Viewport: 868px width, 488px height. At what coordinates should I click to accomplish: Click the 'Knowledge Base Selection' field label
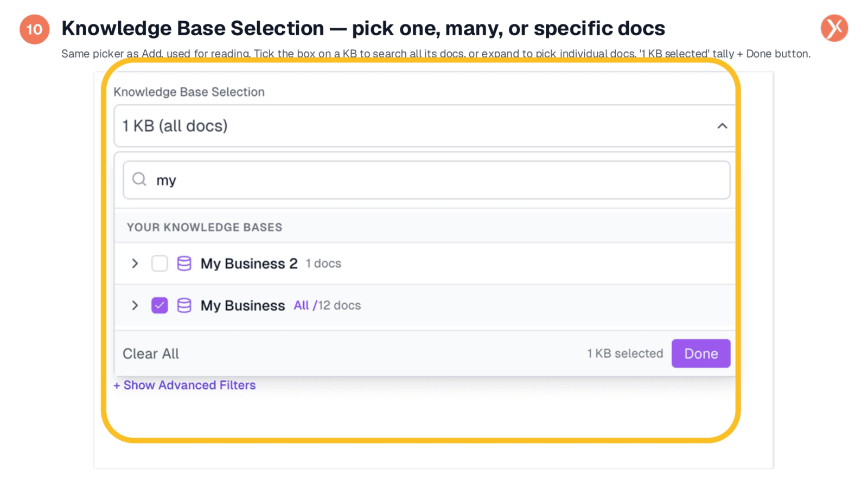189,92
